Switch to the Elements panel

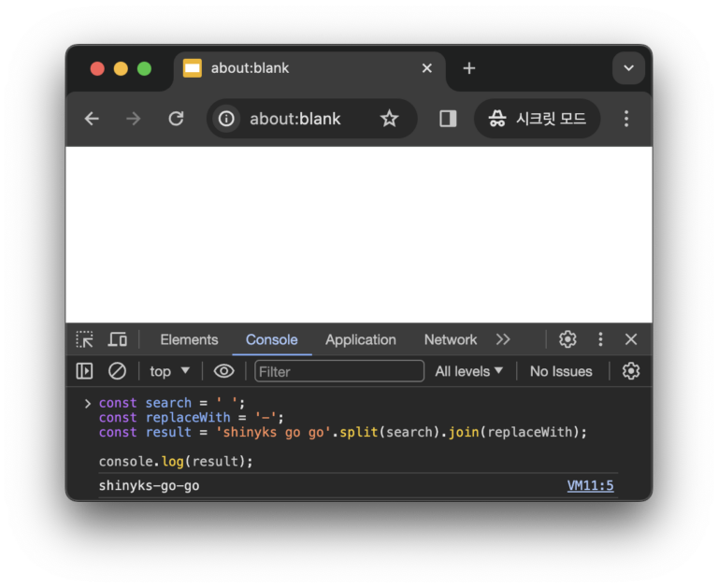(x=189, y=339)
